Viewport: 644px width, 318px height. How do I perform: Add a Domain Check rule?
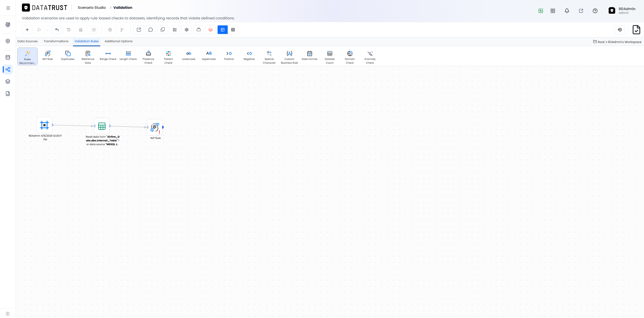pos(350,57)
